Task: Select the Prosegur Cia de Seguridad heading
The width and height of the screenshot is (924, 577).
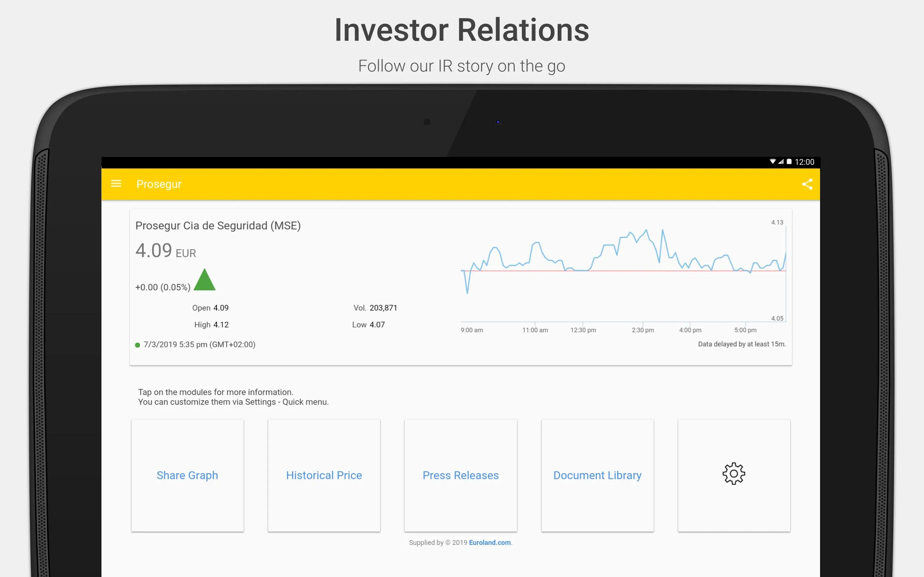Action: point(218,225)
